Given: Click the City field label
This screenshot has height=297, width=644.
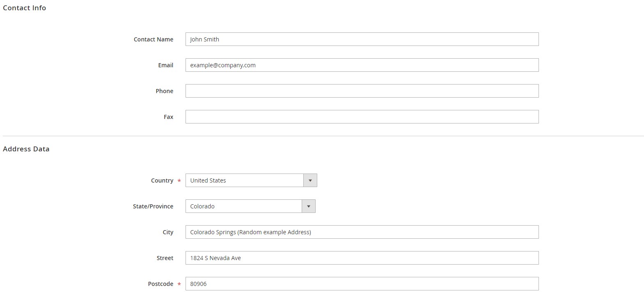Looking at the screenshot, I should [168, 232].
